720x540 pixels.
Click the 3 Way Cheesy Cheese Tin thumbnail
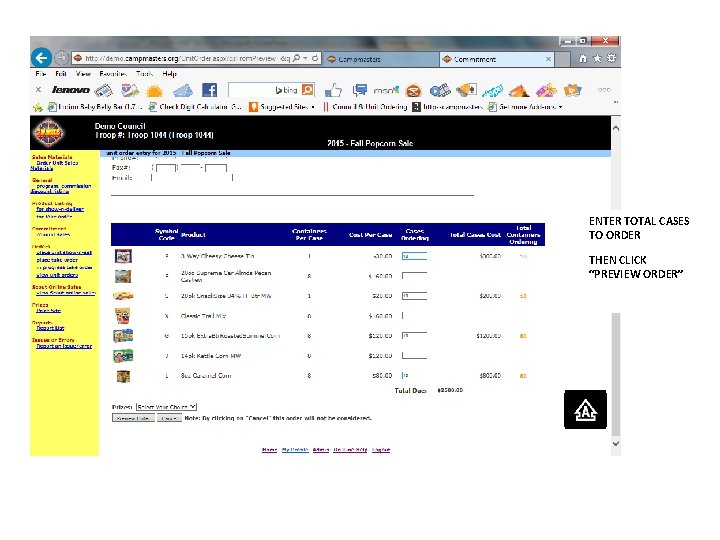(123, 256)
